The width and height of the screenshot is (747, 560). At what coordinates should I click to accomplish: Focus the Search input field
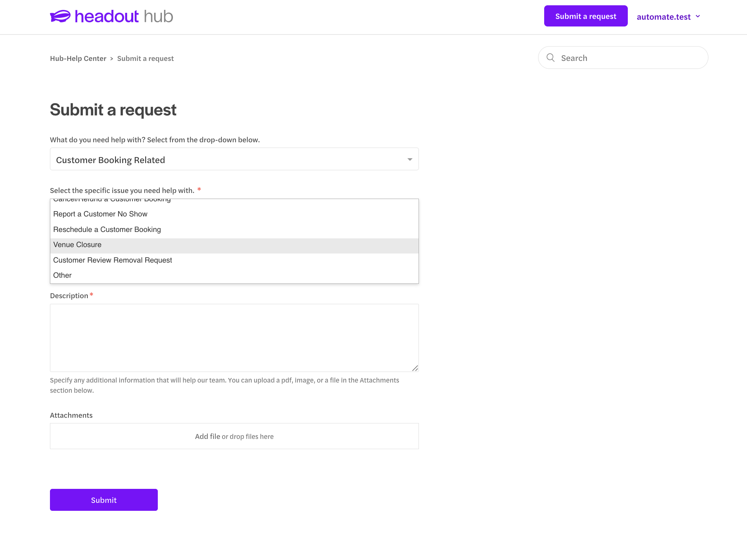click(x=623, y=58)
